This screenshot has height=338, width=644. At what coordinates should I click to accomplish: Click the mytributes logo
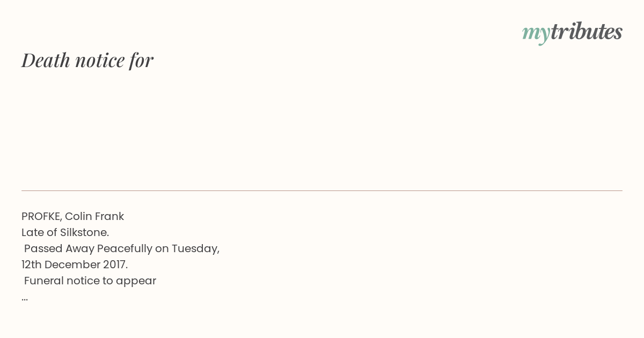tap(572, 33)
